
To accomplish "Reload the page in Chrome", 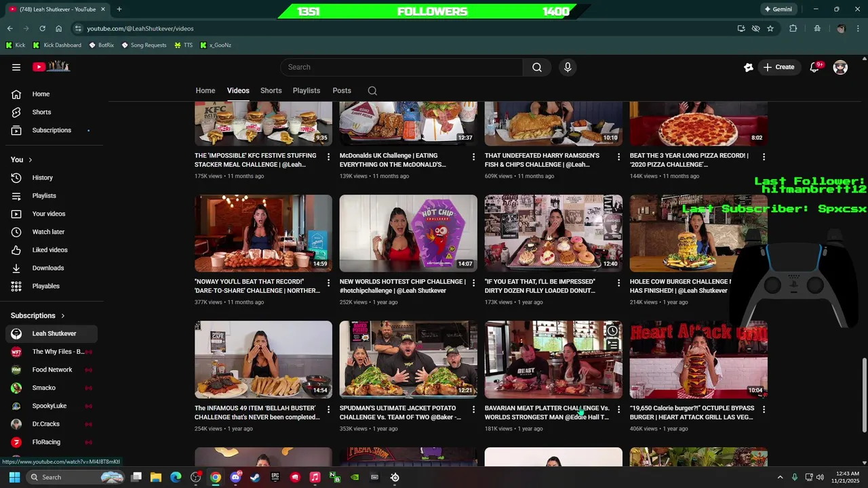I will click(42, 28).
